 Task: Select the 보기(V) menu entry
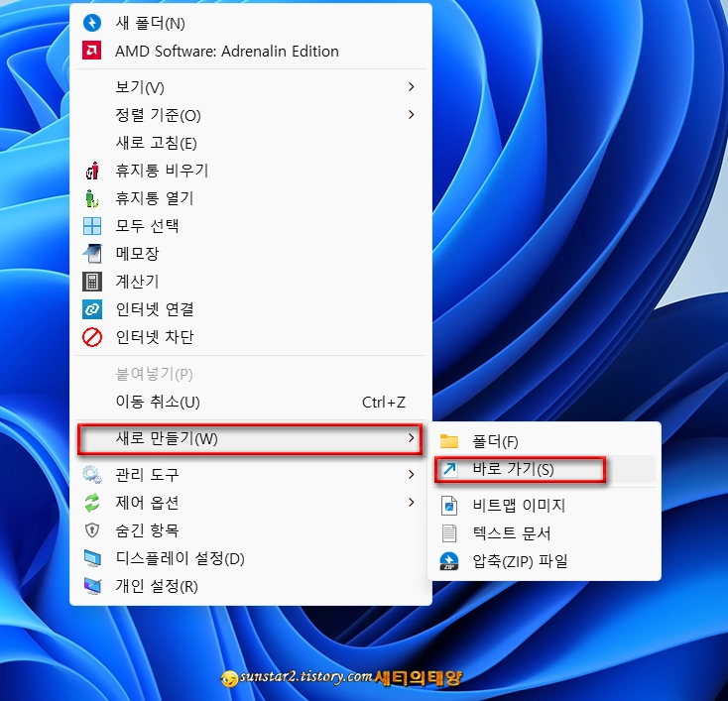coord(251,87)
